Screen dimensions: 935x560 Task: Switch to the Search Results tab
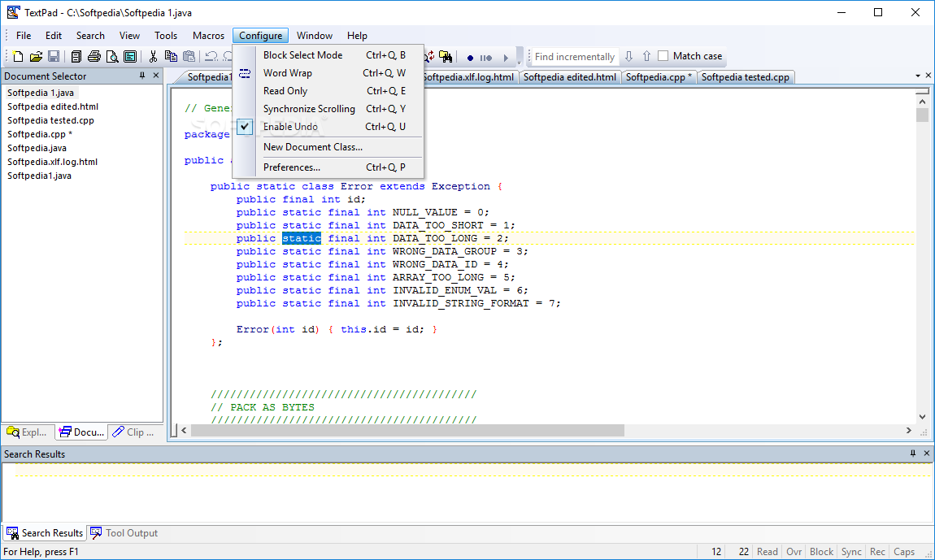pos(45,533)
